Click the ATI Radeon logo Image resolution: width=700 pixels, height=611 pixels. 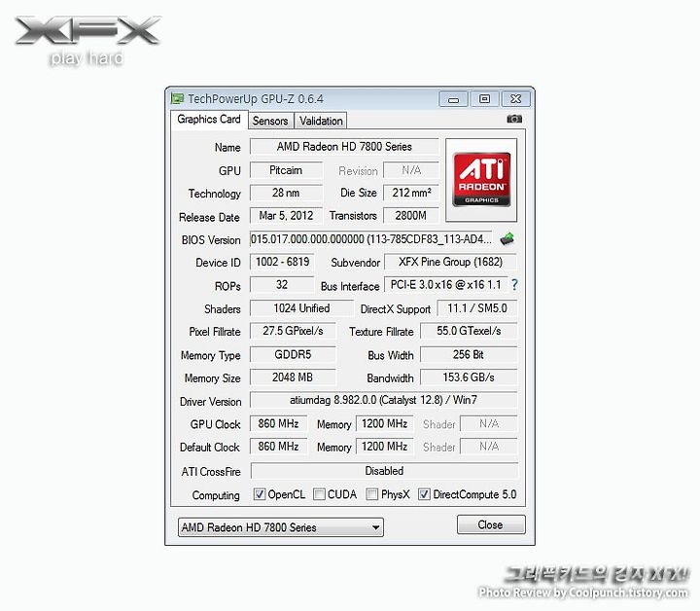[481, 180]
